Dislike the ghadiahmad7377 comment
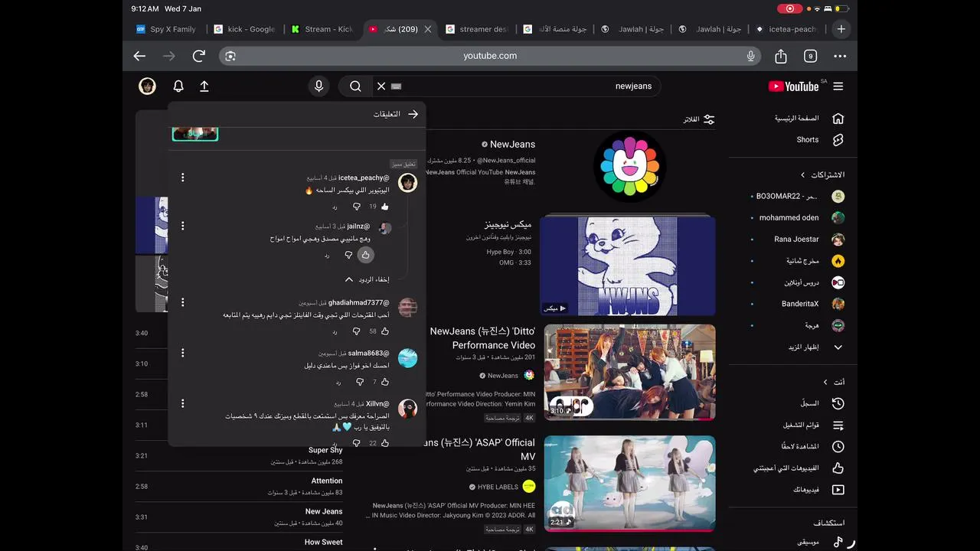The width and height of the screenshot is (980, 551). [357, 331]
